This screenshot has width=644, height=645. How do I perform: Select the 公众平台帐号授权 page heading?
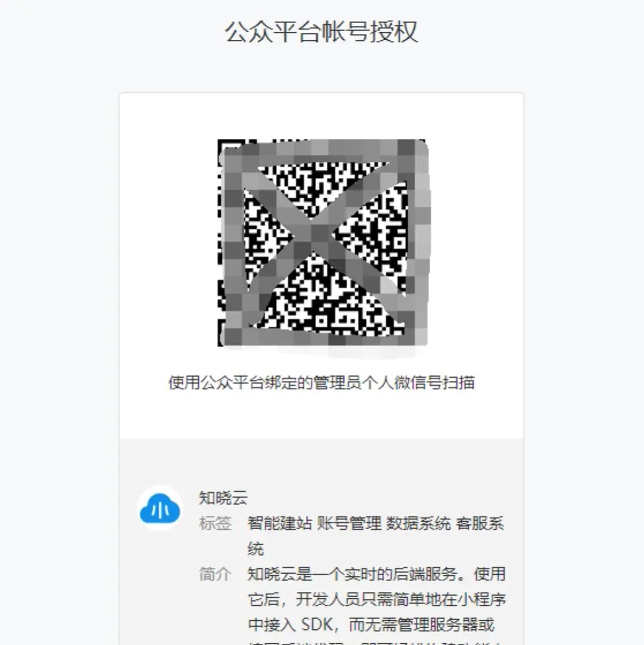pos(321,32)
